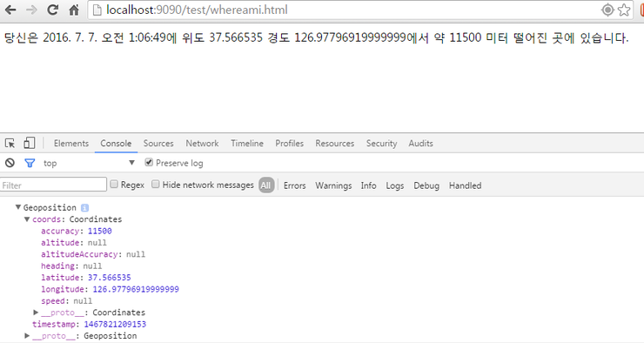Filter console by Logs
The image size is (644, 343).
pos(395,185)
